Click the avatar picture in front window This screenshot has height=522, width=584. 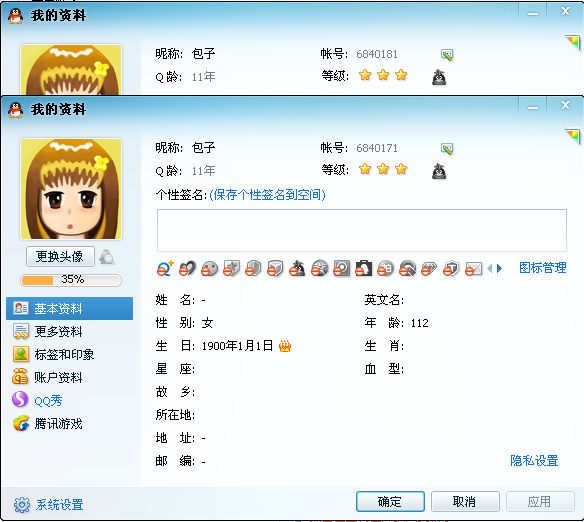coord(71,189)
